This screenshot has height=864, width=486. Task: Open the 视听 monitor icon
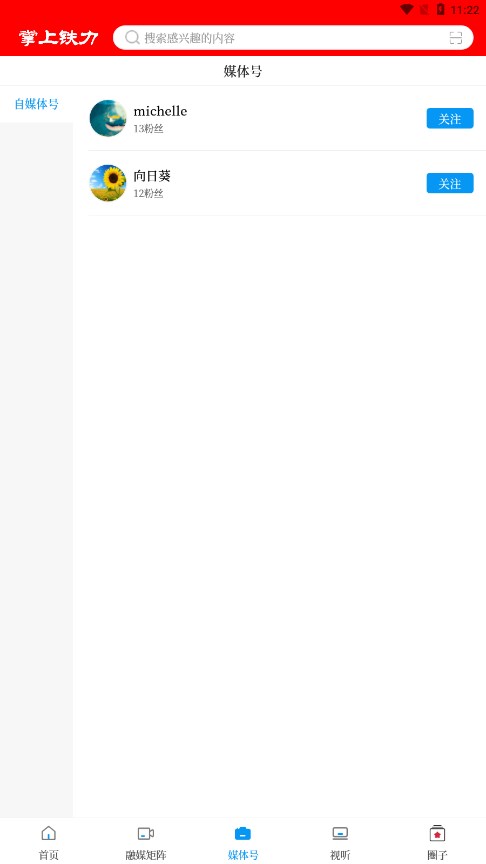pyautogui.click(x=340, y=833)
